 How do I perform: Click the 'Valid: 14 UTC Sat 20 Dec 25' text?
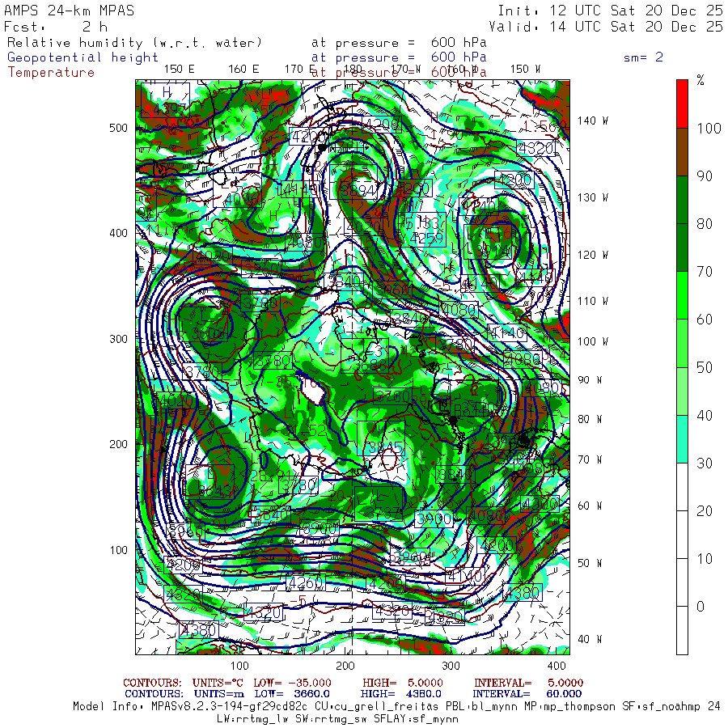[x=606, y=26]
